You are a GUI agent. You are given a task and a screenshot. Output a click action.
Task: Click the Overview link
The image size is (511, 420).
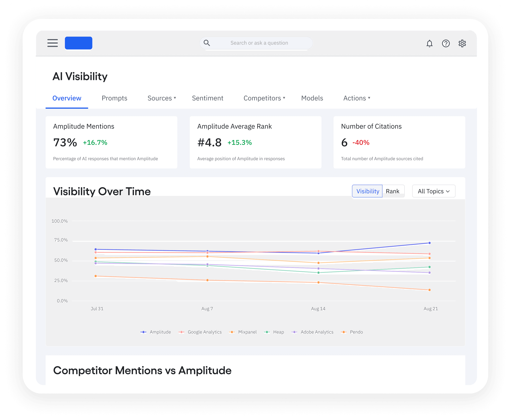67,98
